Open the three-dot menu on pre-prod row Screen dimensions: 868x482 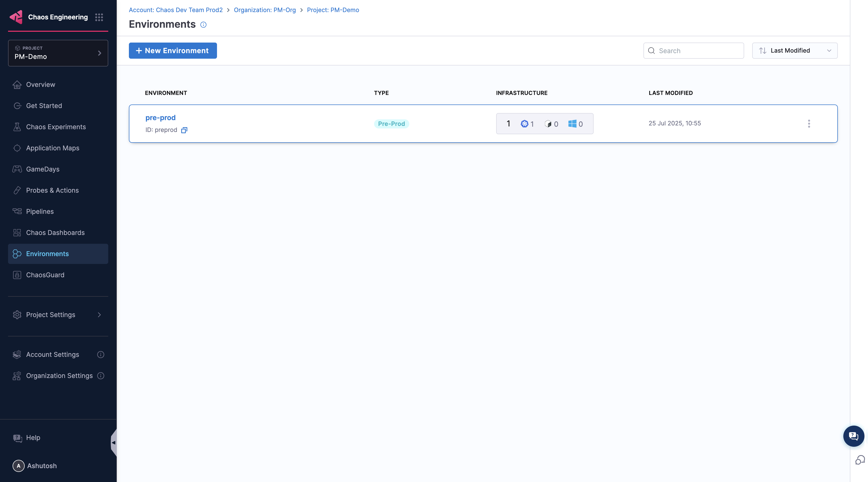(x=809, y=124)
